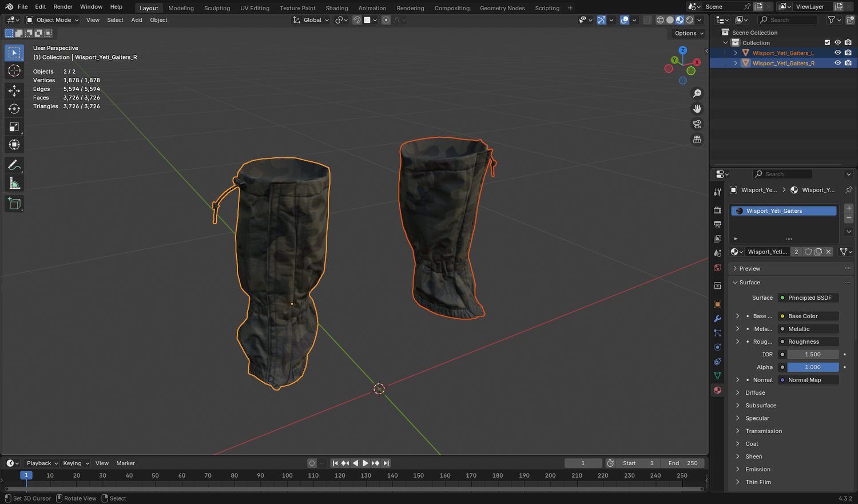Click the Add Cube tool
This screenshot has height=504, width=858.
14,204
